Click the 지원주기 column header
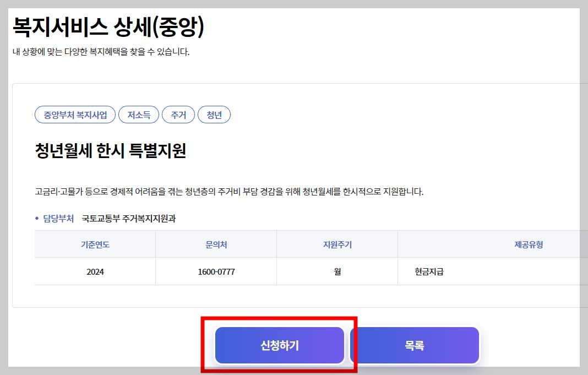 click(x=337, y=243)
